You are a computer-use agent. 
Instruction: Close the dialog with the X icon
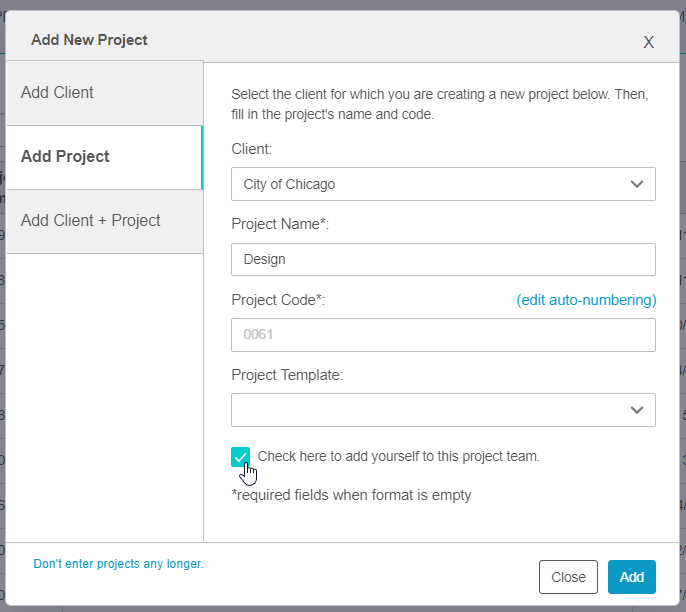coord(648,42)
